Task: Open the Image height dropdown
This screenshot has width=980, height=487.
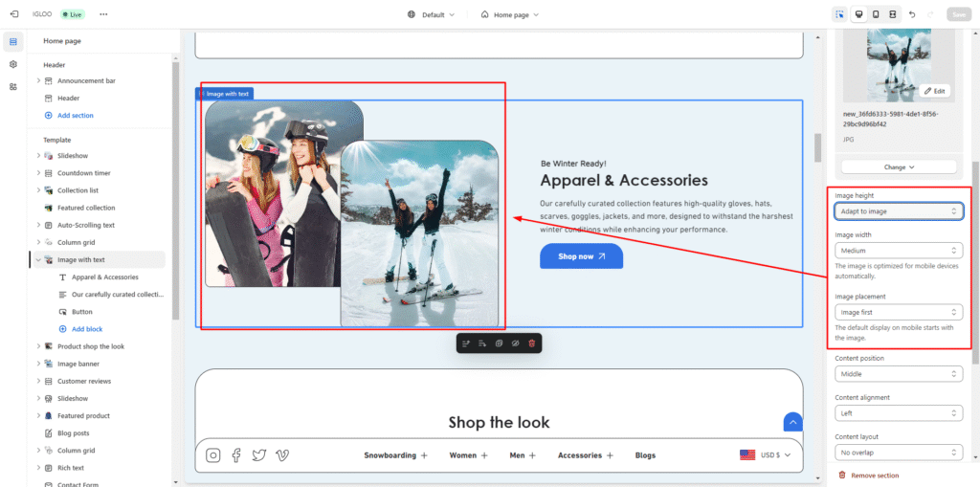Action: tap(899, 211)
